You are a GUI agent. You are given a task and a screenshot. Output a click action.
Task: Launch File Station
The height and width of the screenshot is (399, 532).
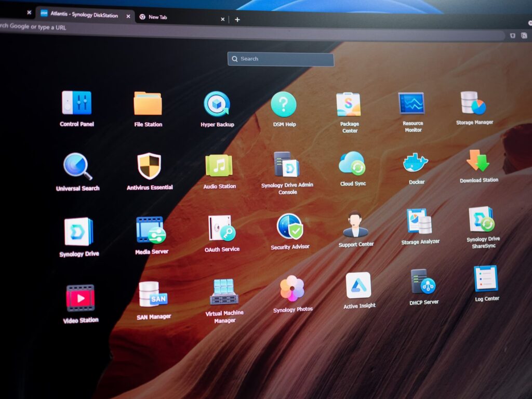click(148, 103)
